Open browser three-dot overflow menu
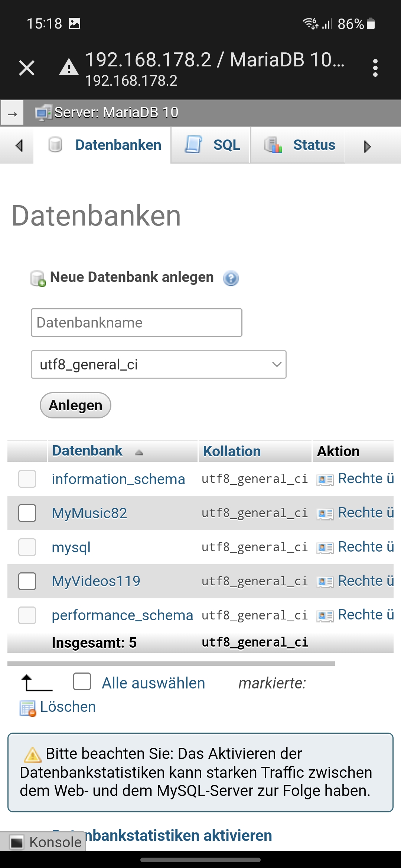The height and width of the screenshot is (868, 401). 375,68
